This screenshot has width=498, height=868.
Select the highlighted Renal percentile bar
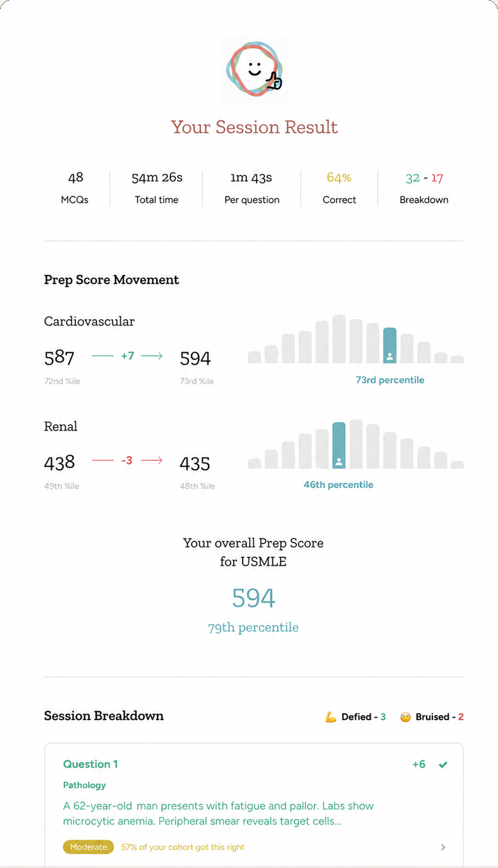tap(339, 446)
